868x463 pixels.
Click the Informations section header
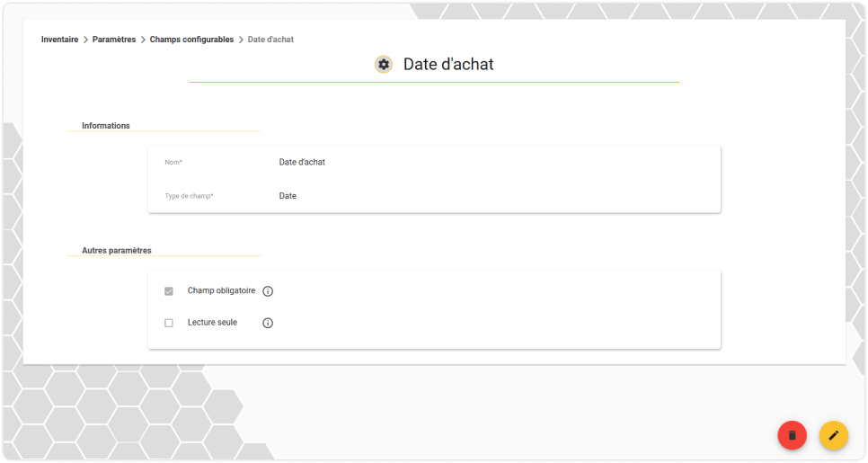[106, 126]
